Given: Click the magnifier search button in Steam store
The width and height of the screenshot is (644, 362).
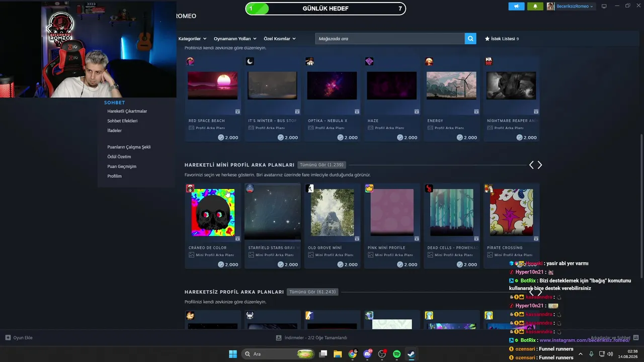Looking at the screenshot, I should 470,39.
